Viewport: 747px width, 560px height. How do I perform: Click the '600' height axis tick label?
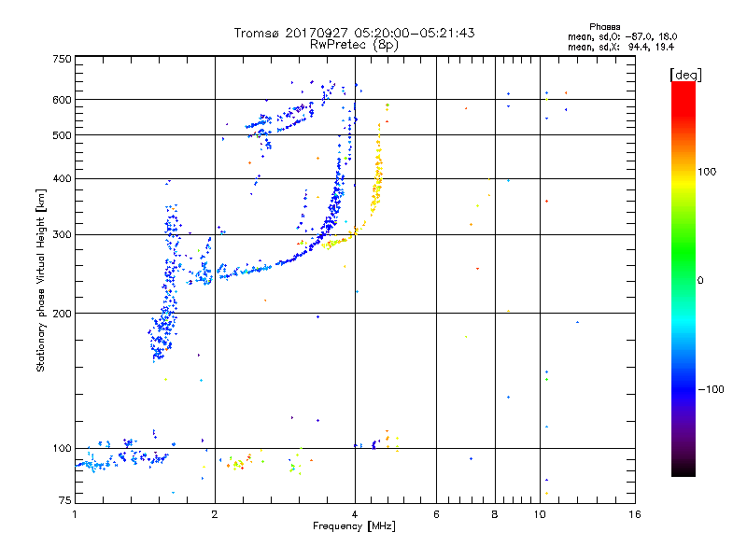(62, 100)
